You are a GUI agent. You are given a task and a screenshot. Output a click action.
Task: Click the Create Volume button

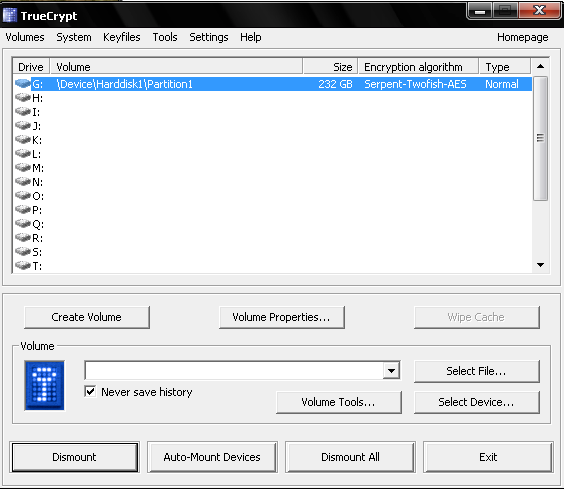[87, 317]
